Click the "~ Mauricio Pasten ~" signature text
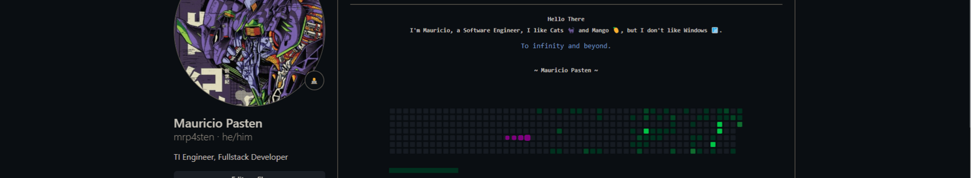Screen dimensions: 980x178 565,71
